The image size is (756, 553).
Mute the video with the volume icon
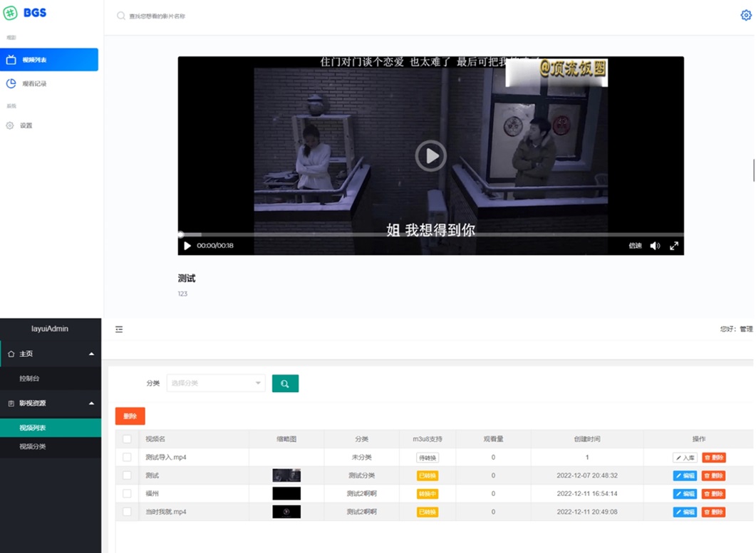coord(655,246)
